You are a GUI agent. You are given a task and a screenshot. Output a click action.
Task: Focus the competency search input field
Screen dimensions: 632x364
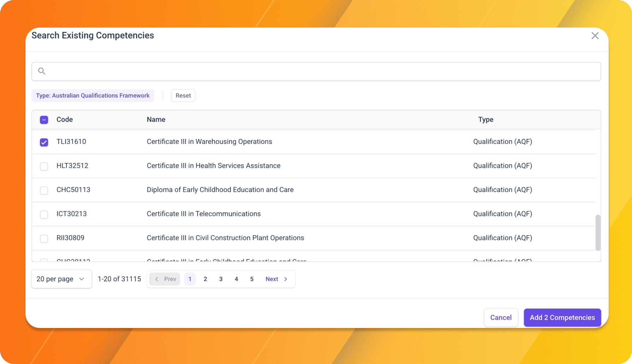tap(316, 71)
